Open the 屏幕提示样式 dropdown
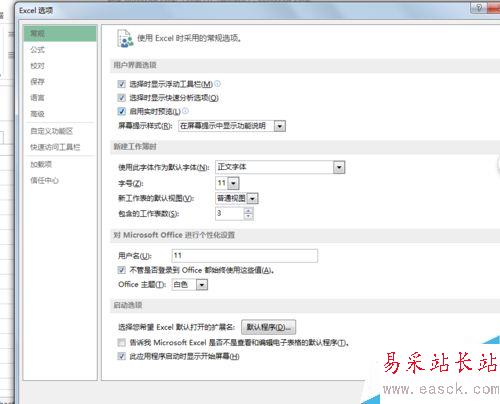Image resolution: width=500 pixels, height=404 pixels. pyautogui.click(x=280, y=126)
